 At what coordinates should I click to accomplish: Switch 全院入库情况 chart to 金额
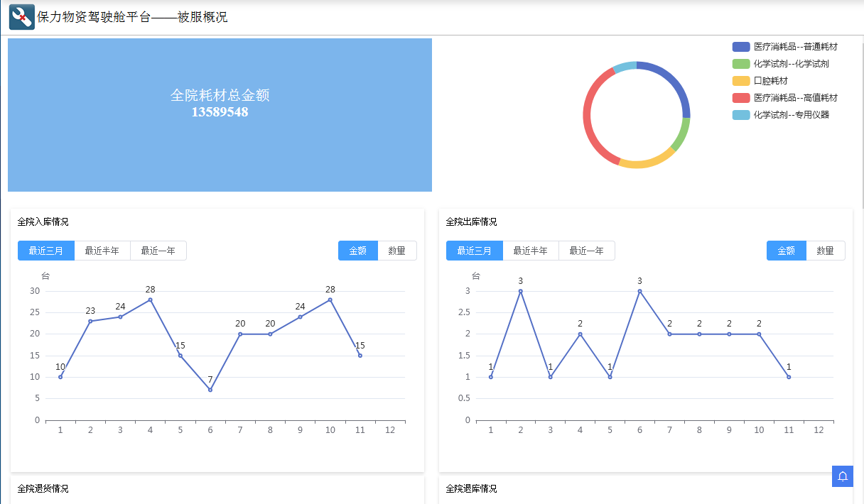358,251
